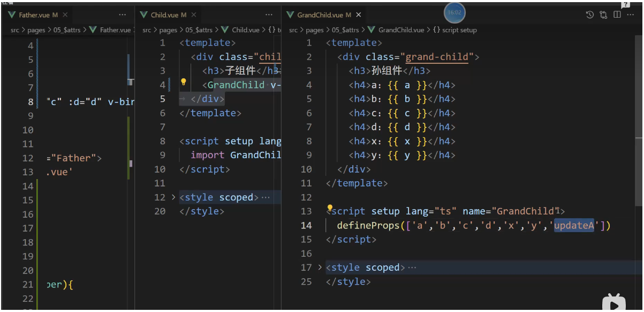
Task: Click '.vue'' text on Father.vue line 13
Action: [x=60, y=172]
